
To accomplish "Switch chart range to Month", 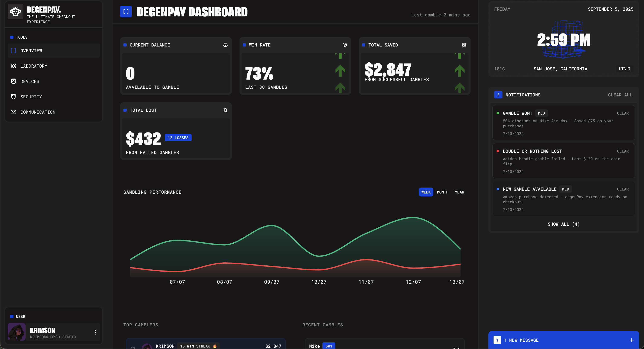I will tap(442, 192).
